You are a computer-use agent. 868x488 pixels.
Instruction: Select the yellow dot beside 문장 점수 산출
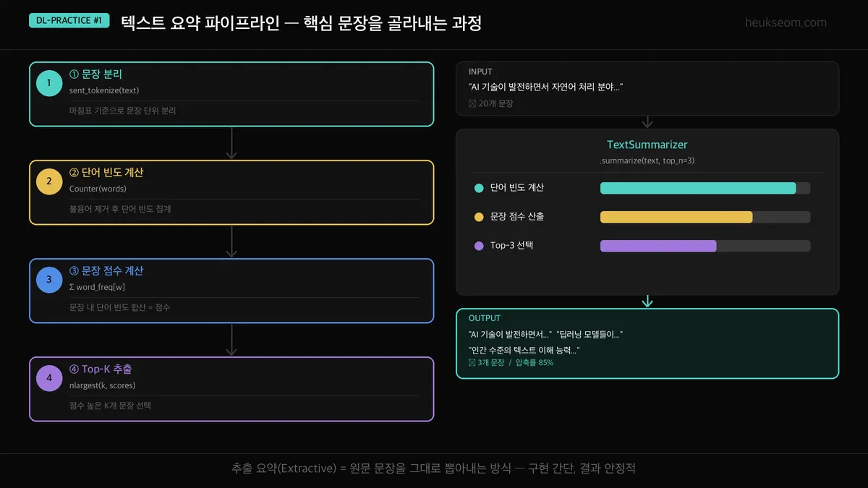(479, 217)
